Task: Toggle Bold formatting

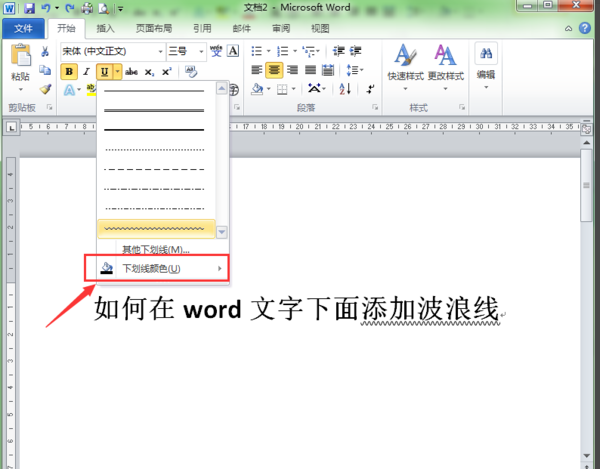Action: [x=69, y=72]
